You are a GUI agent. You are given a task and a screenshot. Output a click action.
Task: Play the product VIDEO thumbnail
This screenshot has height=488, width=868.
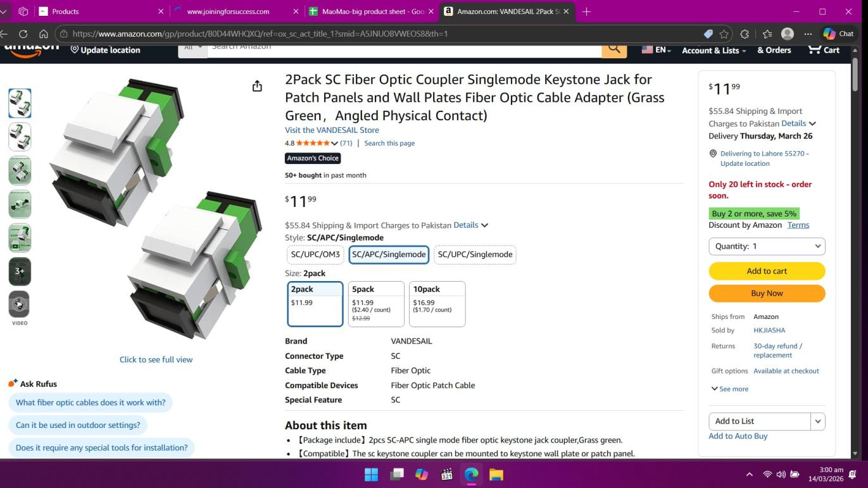tap(20, 304)
